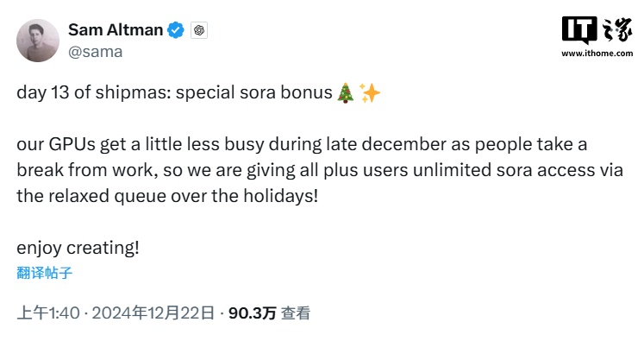This screenshot has height=341, width=644.
Task: Open the OpenAI affiliation badge
Action: (199, 30)
